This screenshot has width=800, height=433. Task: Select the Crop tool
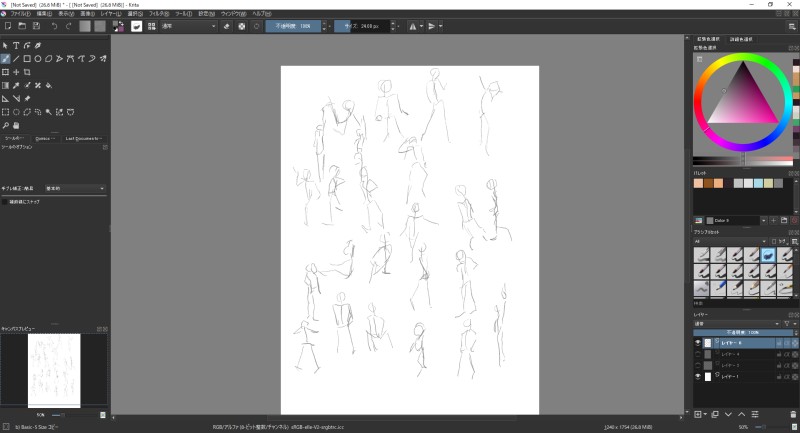(27, 72)
